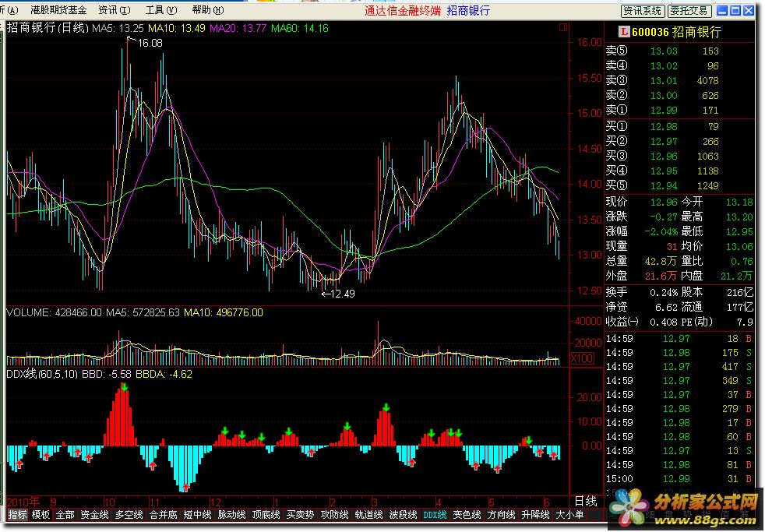Click the MA10: 13.49 label

click(x=177, y=28)
